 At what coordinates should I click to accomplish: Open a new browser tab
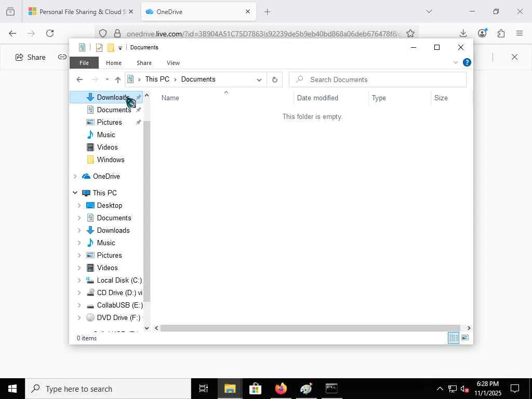click(267, 12)
